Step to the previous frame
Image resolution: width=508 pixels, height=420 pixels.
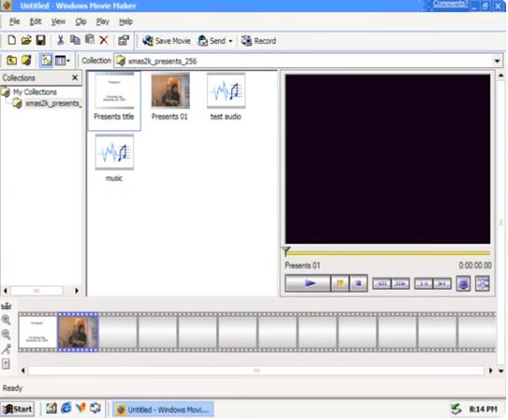(382, 284)
